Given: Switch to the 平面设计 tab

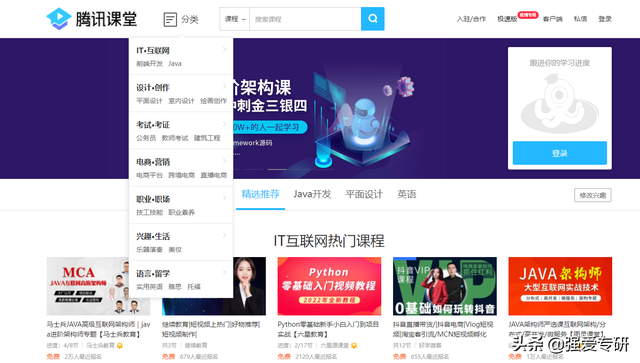Looking at the screenshot, I should [364, 194].
